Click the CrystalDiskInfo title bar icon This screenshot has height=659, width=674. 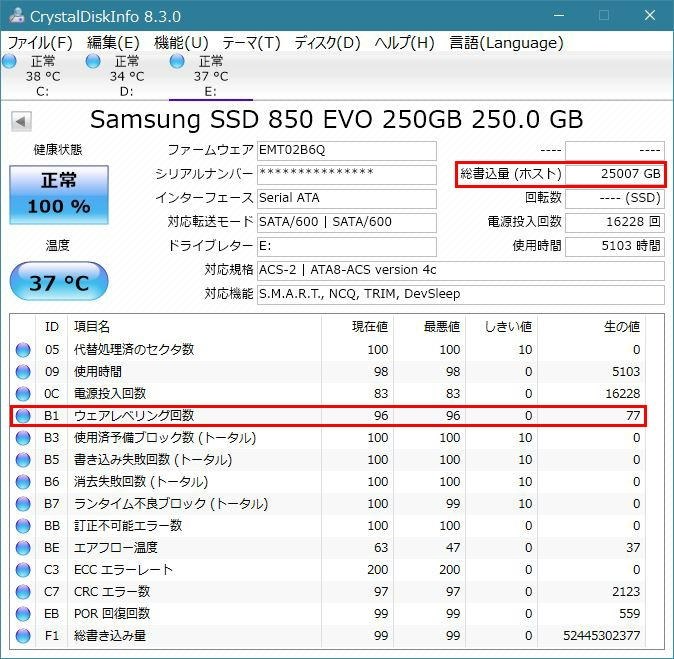[x=17, y=16]
